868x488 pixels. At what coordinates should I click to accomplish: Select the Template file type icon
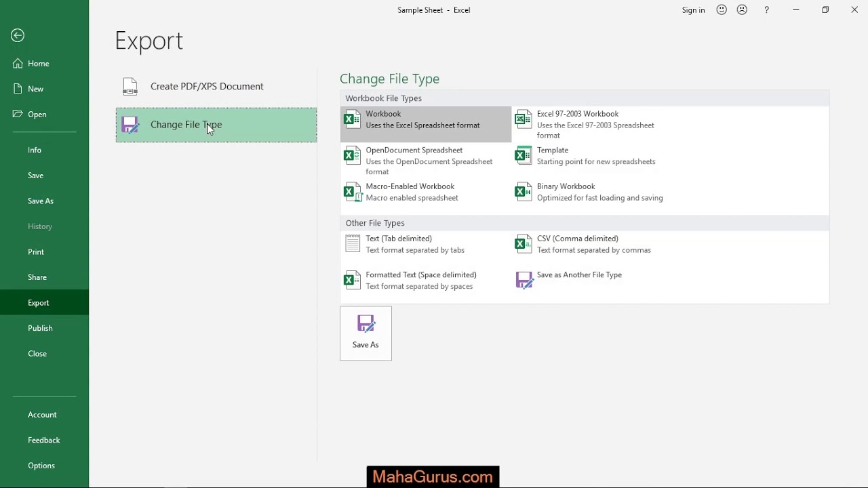coord(523,156)
